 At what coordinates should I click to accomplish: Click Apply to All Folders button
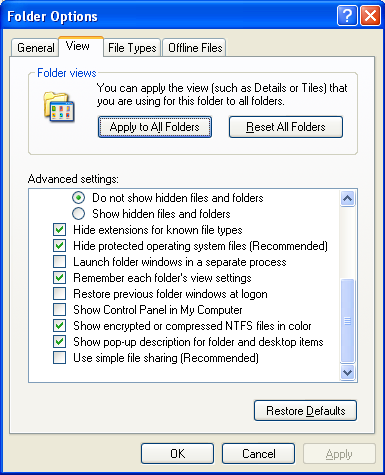[x=155, y=127]
